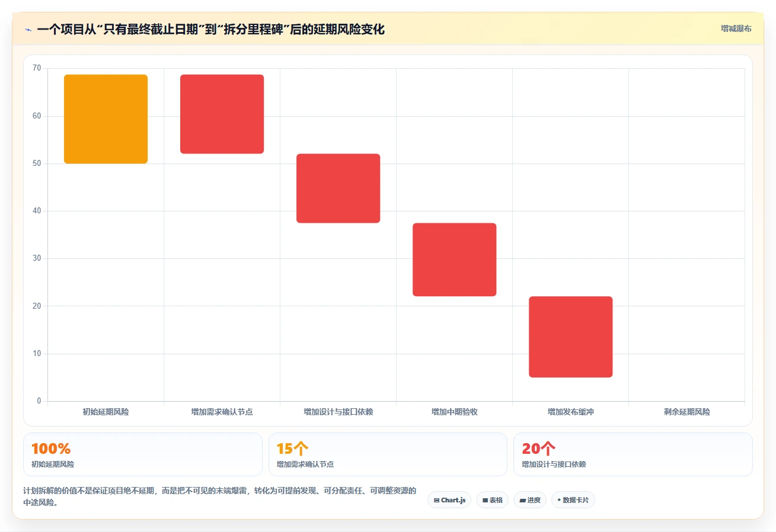776x532 pixels.
Task: Click the 进度 tag chip
Action: click(x=530, y=500)
